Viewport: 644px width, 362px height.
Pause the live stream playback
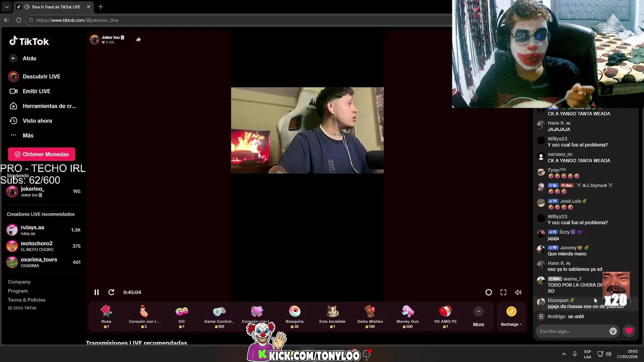pos(97,292)
